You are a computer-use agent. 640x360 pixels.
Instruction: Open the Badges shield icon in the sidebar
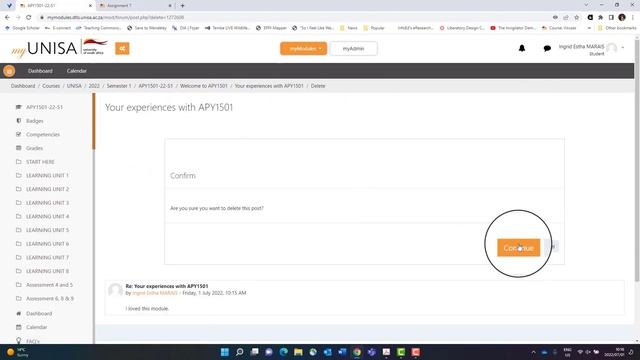point(18,121)
